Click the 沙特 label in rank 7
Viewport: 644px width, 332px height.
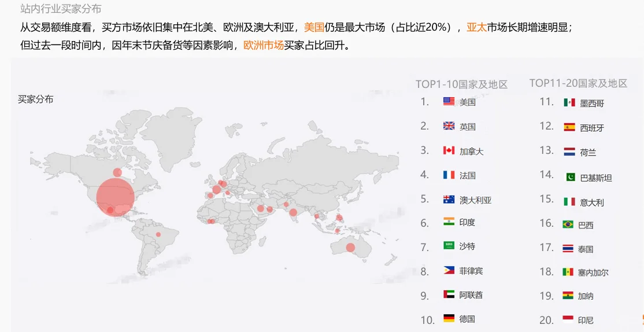pos(468,246)
